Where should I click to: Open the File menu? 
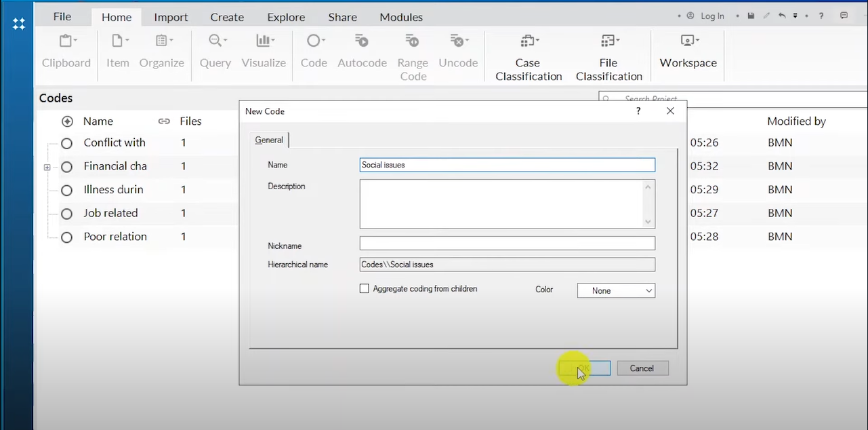pos(62,16)
